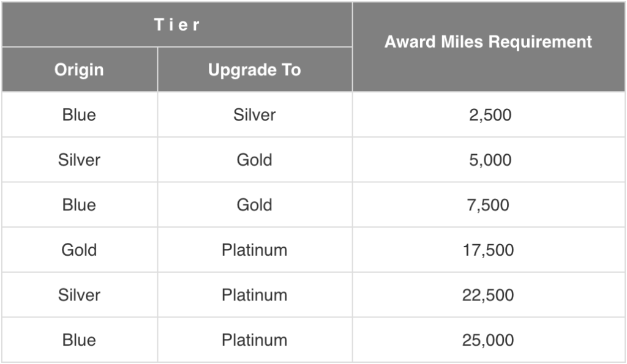Click Gold upgrade in the 5,000 row
This screenshot has height=364, width=627.
[x=255, y=160]
